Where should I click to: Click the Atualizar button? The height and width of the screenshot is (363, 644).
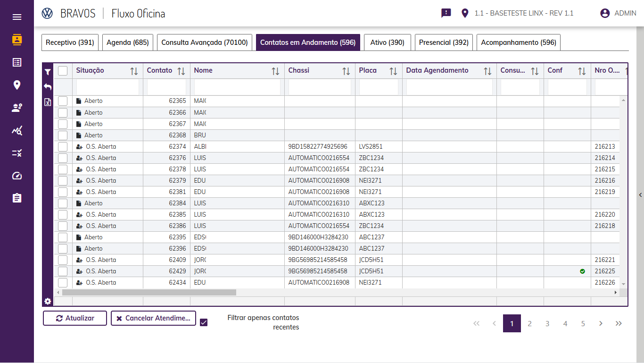(75, 318)
